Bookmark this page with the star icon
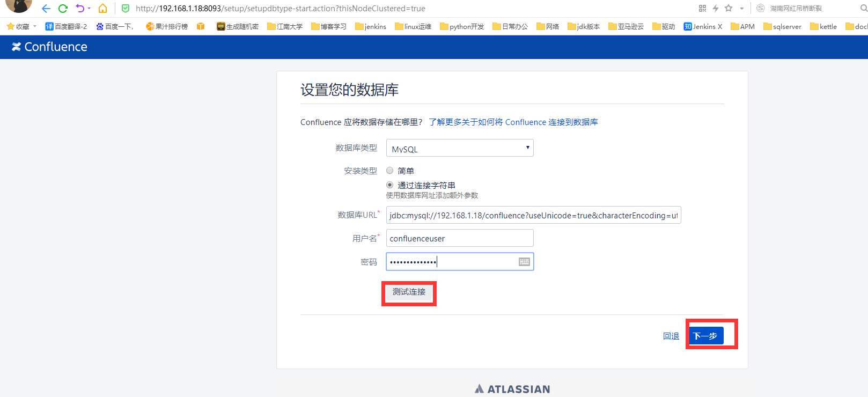This screenshot has height=397, width=868. tap(729, 9)
